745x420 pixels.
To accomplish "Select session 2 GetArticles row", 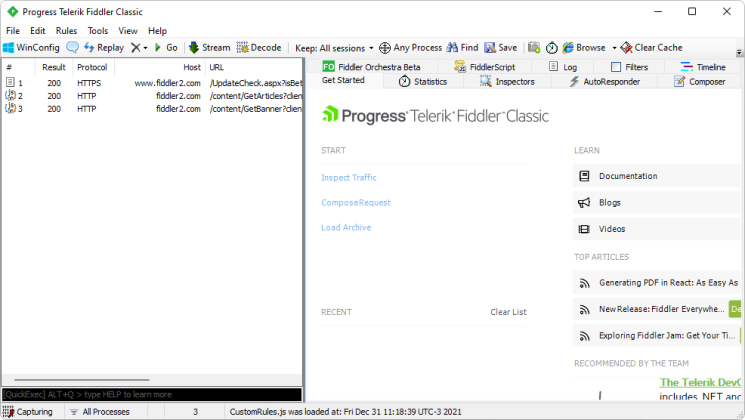I will pos(152,95).
